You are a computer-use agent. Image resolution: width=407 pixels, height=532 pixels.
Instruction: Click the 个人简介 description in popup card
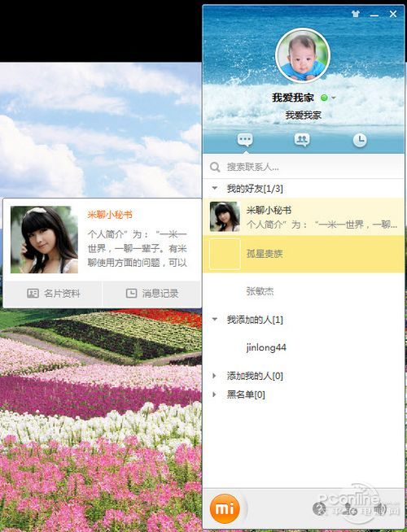138,248
